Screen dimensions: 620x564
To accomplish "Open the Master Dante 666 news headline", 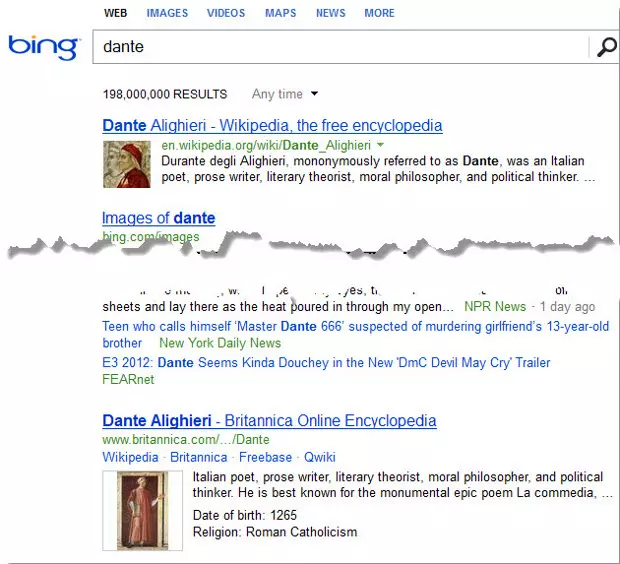I will point(355,334).
